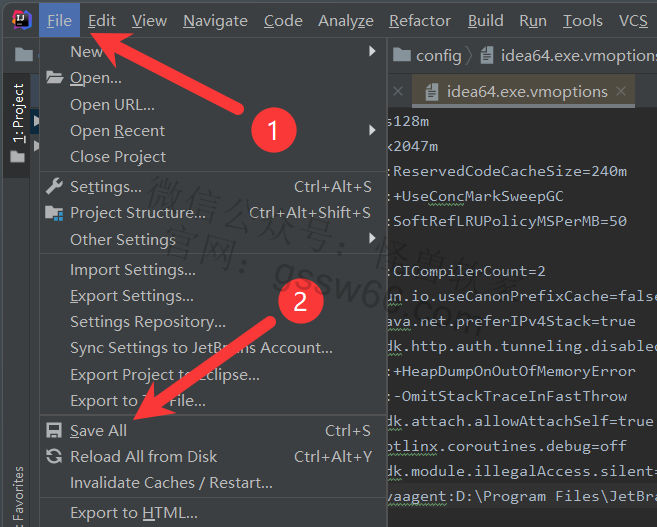The height and width of the screenshot is (527, 657).
Task: Click the config folder icon in breadcrumb
Action: click(x=402, y=55)
